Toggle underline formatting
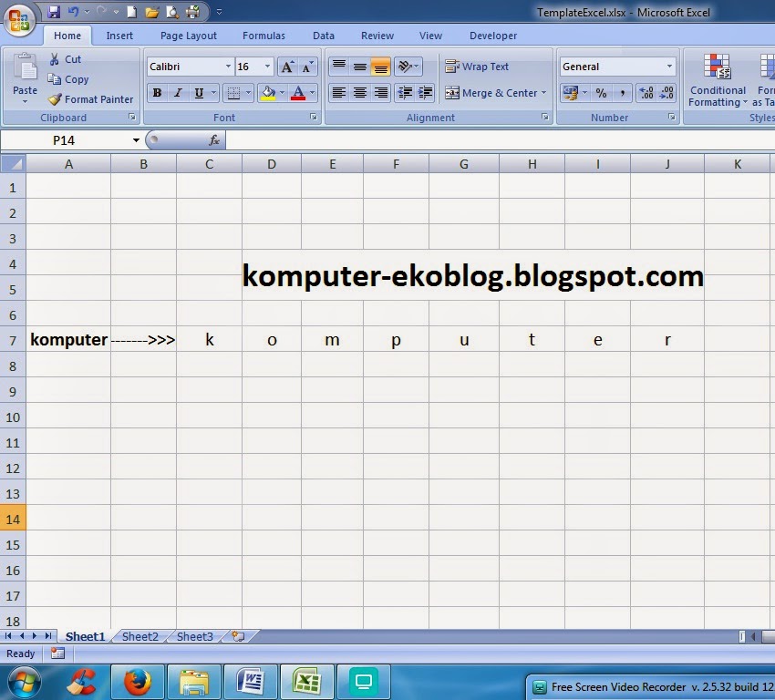775x700 pixels. (x=199, y=93)
